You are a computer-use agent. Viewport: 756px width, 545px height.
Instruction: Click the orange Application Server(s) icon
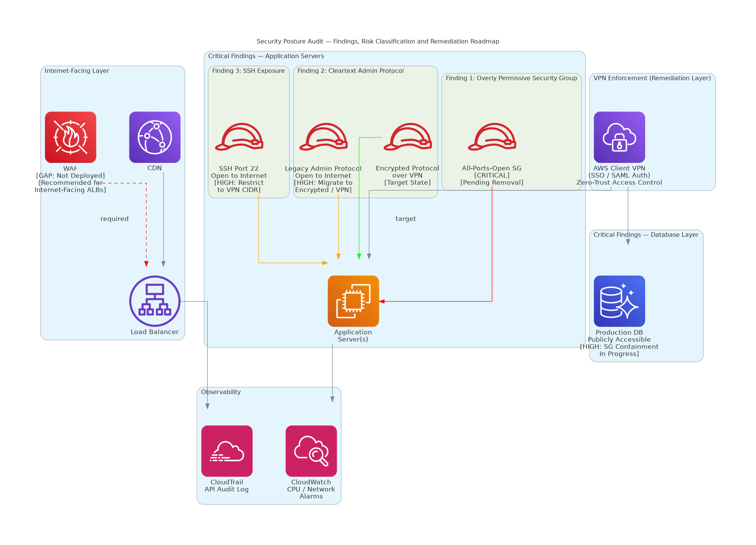click(353, 301)
